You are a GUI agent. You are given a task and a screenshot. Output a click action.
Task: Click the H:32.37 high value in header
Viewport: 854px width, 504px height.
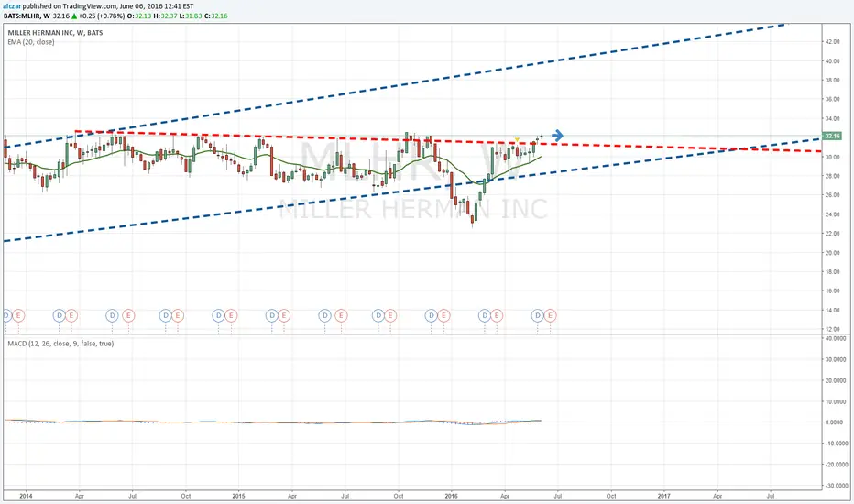pos(165,16)
